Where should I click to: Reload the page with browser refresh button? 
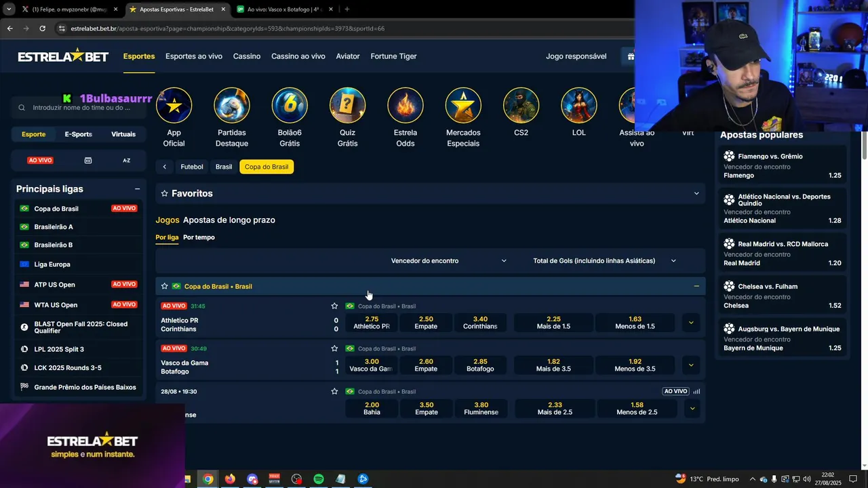click(x=42, y=28)
